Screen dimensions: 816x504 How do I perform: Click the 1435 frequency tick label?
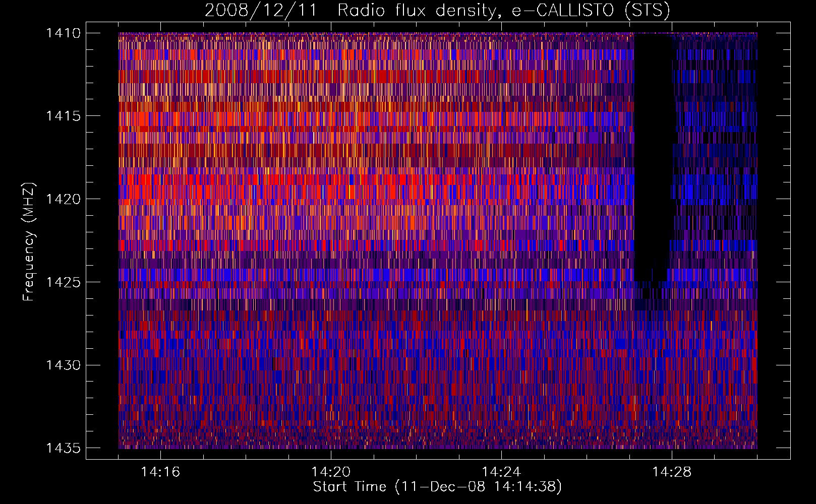click(x=63, y=448)
